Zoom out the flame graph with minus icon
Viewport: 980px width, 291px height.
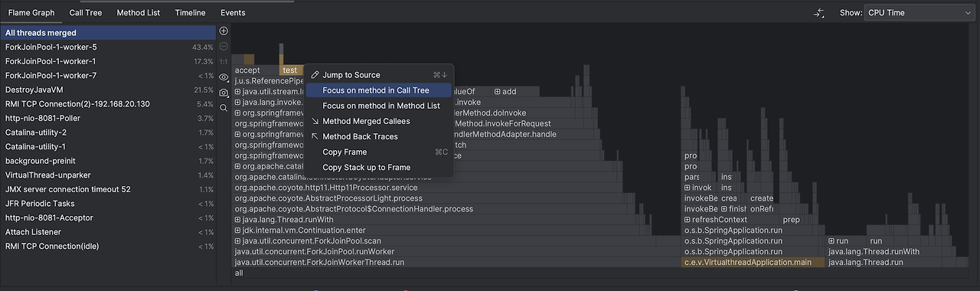tap(224, 47)
